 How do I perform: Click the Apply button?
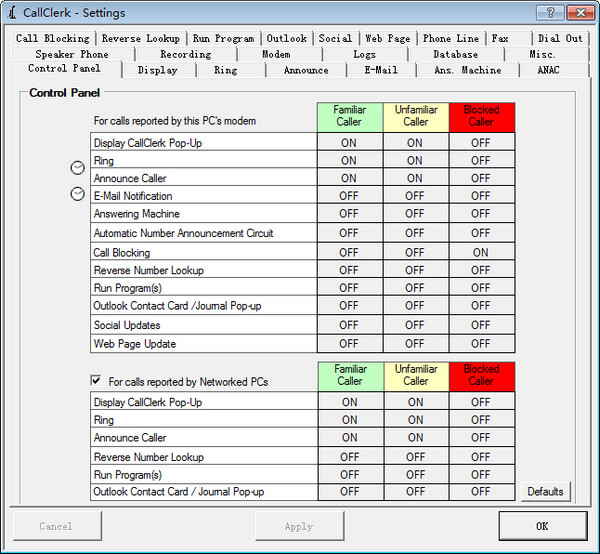point(299,526)
